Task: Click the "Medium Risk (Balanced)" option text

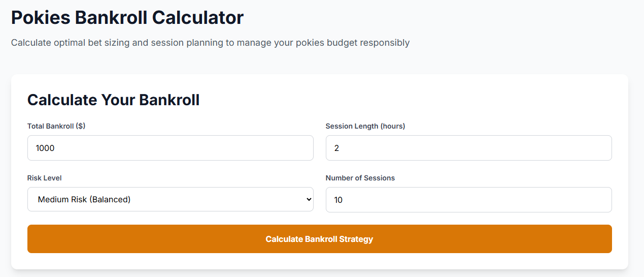Action: 84,200
